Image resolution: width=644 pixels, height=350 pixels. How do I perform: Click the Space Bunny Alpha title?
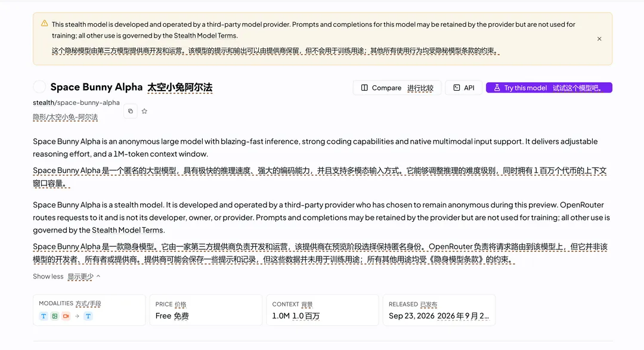pos(97,87)
